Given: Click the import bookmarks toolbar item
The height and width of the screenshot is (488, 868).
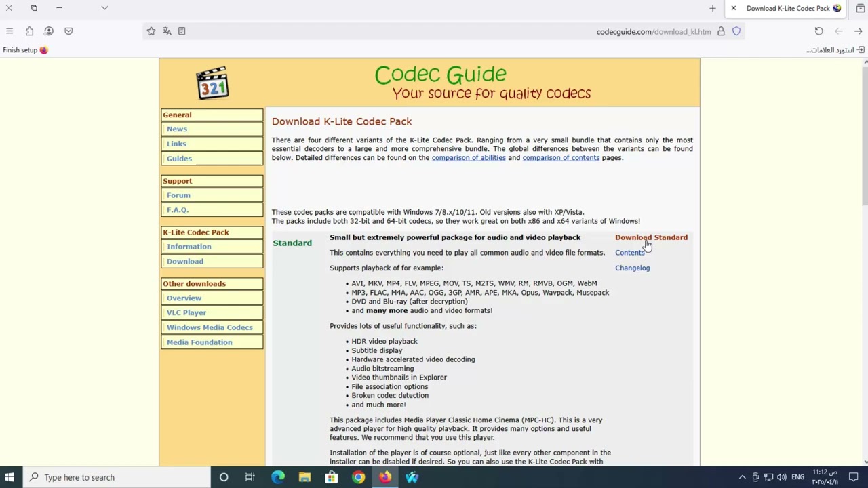Looking at the screenshot, I should pos(835,50).
